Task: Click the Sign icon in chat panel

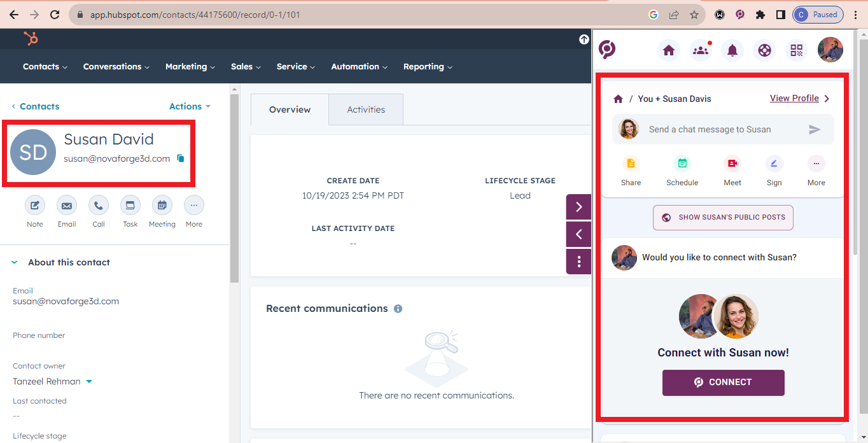Action: (774, 164)
